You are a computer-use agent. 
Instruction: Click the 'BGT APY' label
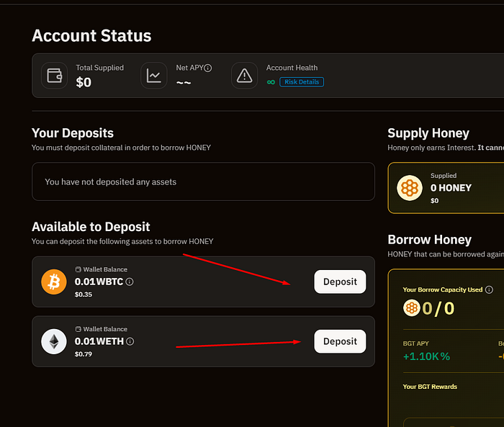[416, 343]
